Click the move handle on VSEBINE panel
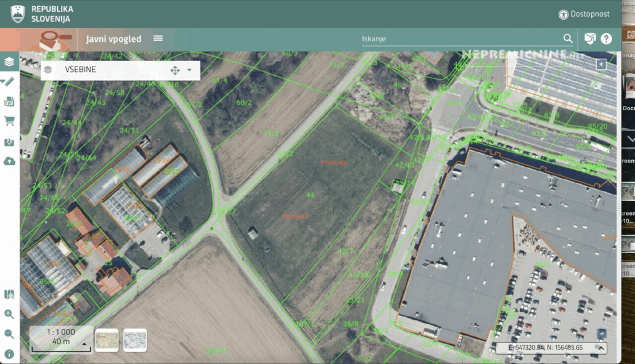This screenshot has width=635, height=364. (x=175, y=70)
